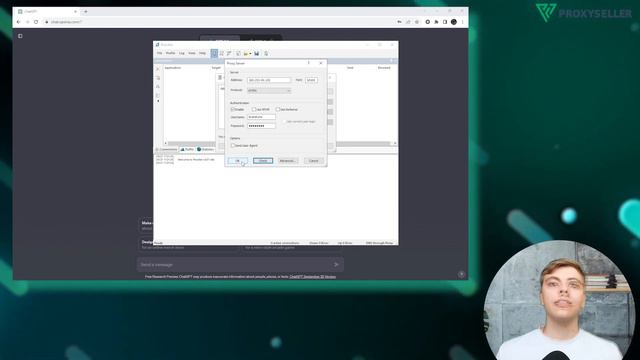Click the Open Profile folder toolbar icon
The image size is (640, 360).
(x=246, y=53)
